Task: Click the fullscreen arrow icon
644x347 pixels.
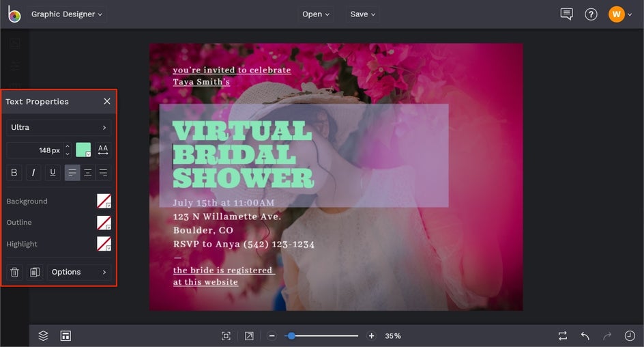Action: (x=249, y=336)
